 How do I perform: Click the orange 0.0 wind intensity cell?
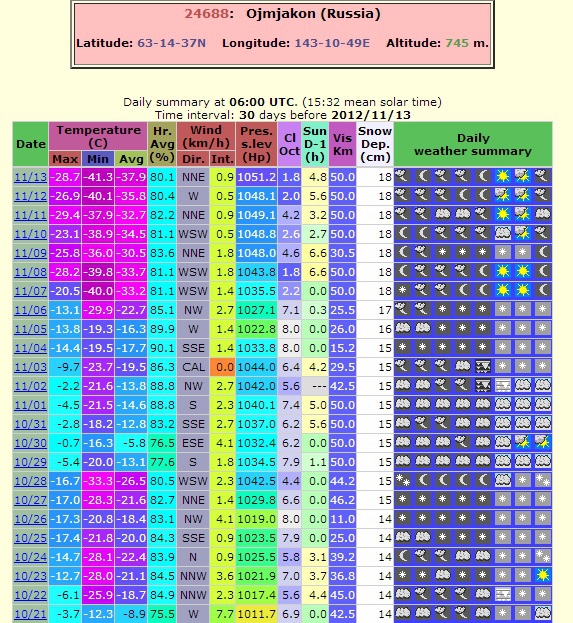223,367
